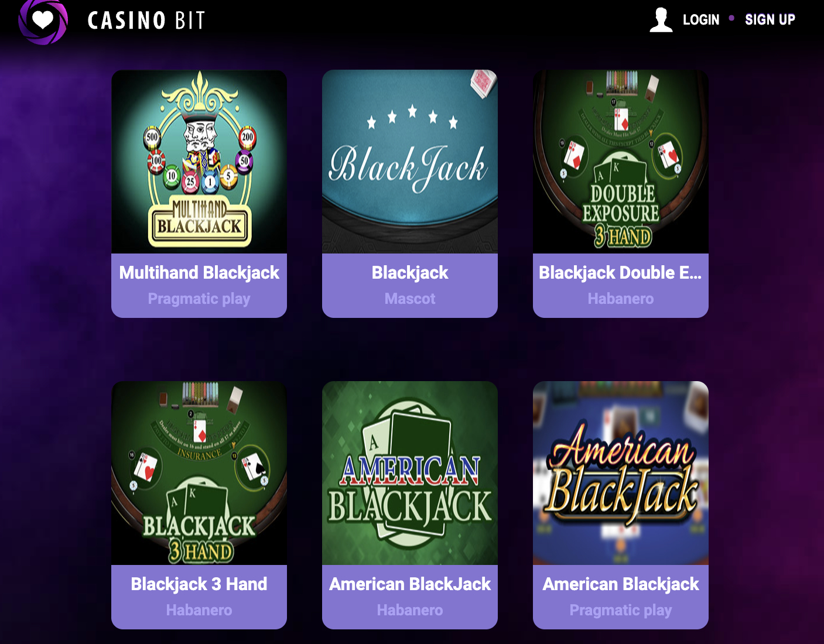Click the CASINO BIT site title
The image size is (824, 644).
pos(146,20)
